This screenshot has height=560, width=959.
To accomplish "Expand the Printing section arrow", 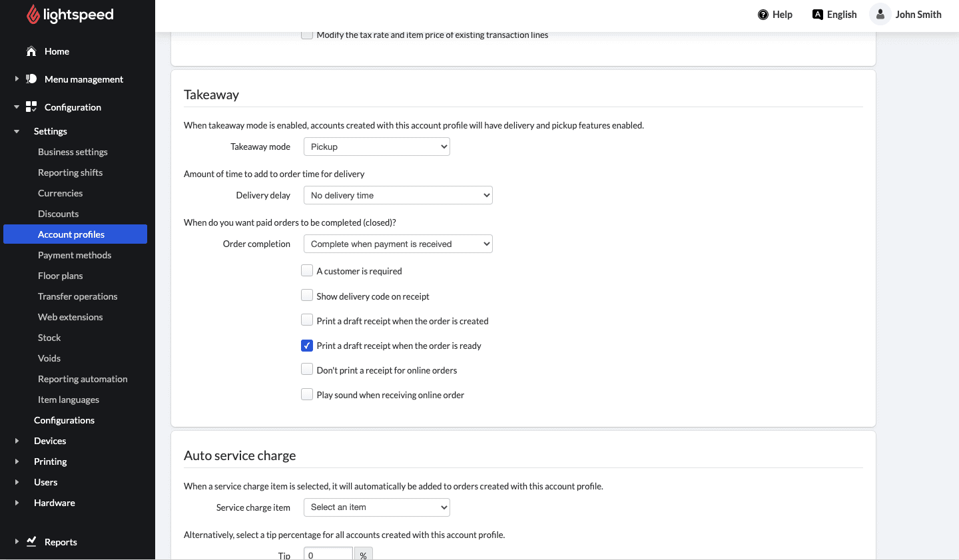I will [x=17, y=461].
